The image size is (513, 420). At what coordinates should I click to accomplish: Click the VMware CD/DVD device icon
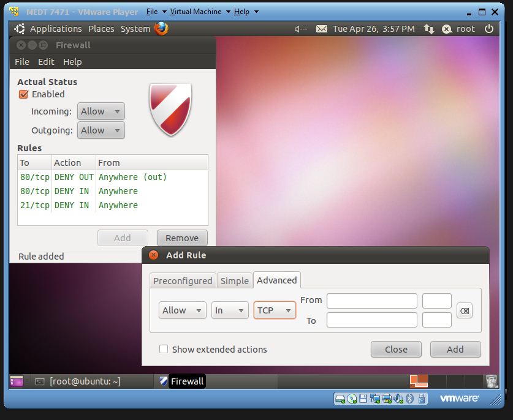[352, 399]
